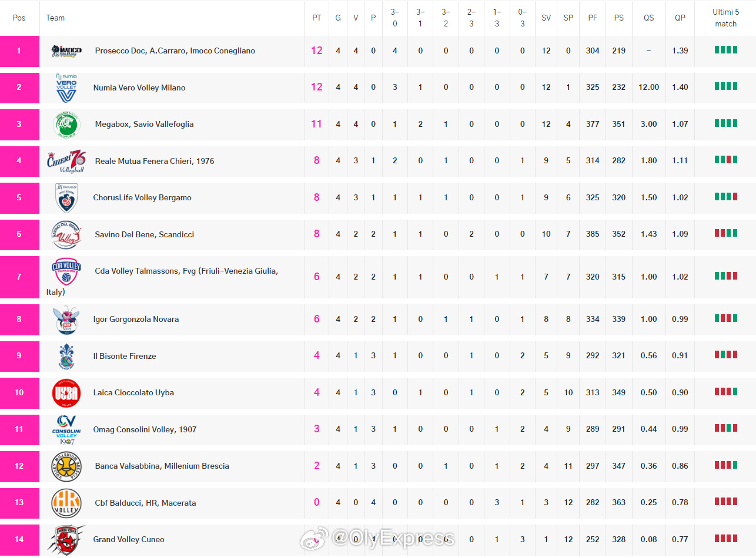This screenshot has height=558, width=756.
Task: Click the orange HR Volley Macerata logo
Action: coord(66,503)
